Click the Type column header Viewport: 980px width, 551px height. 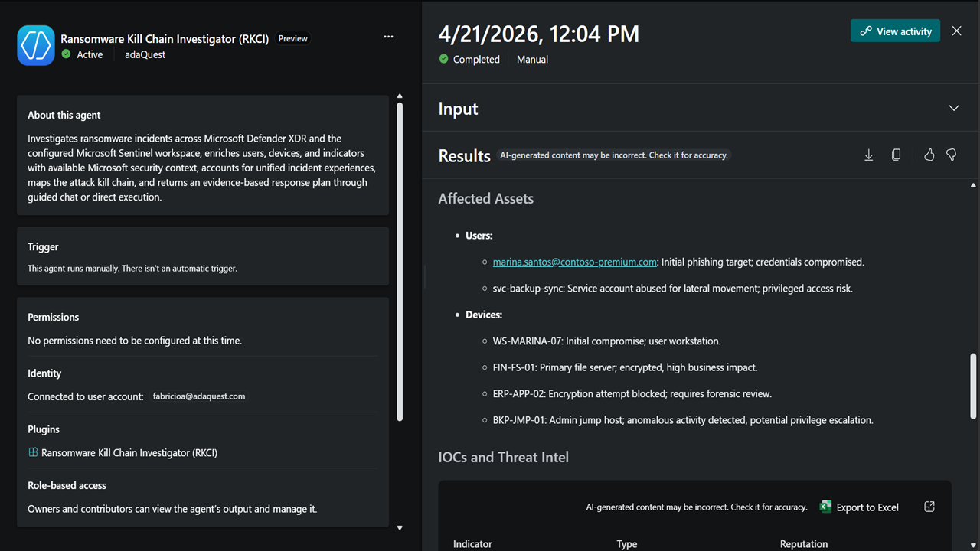[x=626, y=544]
